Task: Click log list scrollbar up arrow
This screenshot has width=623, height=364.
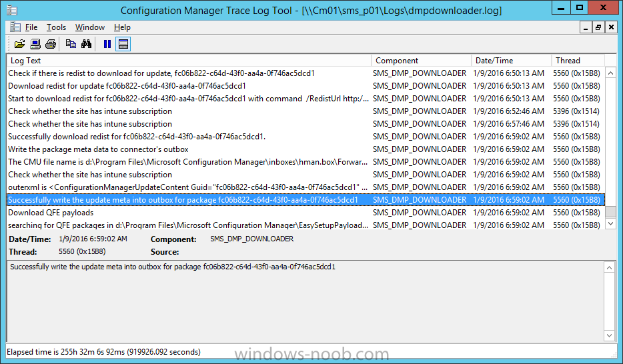Action: tap(611, 73)
